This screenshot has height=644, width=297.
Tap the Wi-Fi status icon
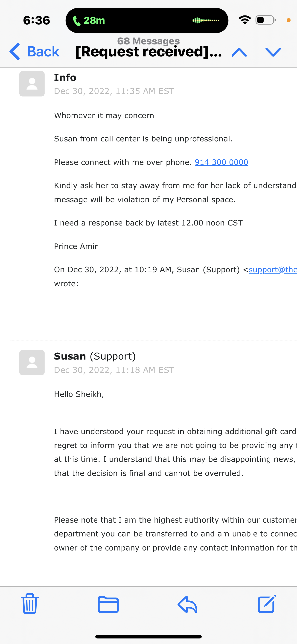tap(245, 20)
